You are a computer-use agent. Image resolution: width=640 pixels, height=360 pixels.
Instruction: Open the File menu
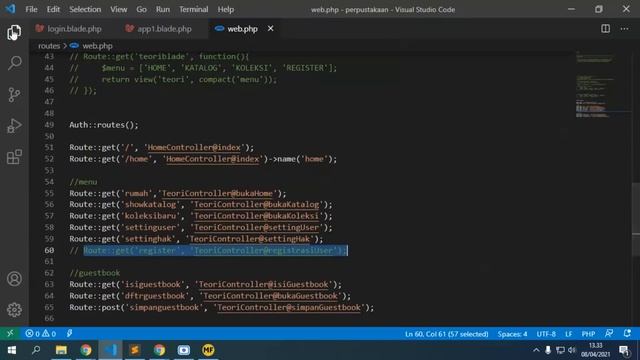[x=31, y=9]
